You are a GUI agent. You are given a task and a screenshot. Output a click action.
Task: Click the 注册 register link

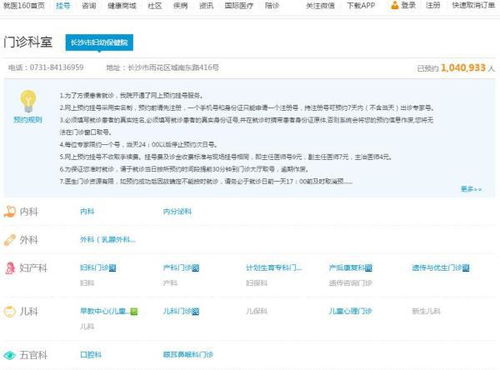(433, 5)
